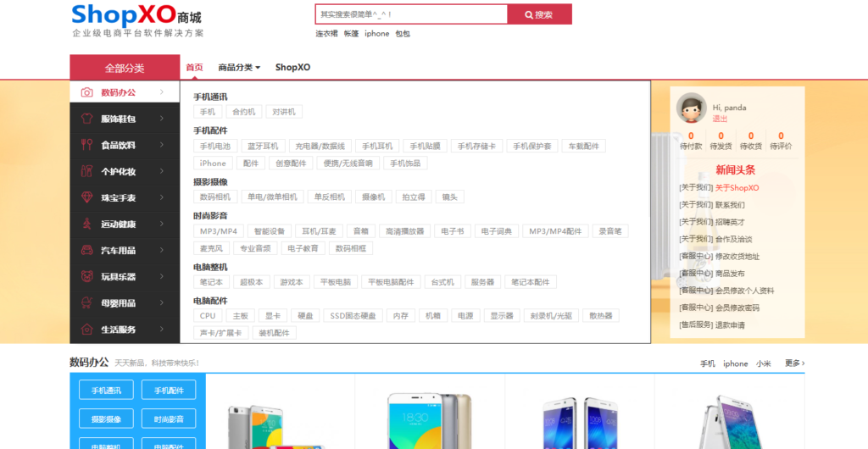This screenshot has width=868, height=449.
Task: Expand the 个护化妆 category chevron
Action: pyautogui.click(x=162, y=171)
